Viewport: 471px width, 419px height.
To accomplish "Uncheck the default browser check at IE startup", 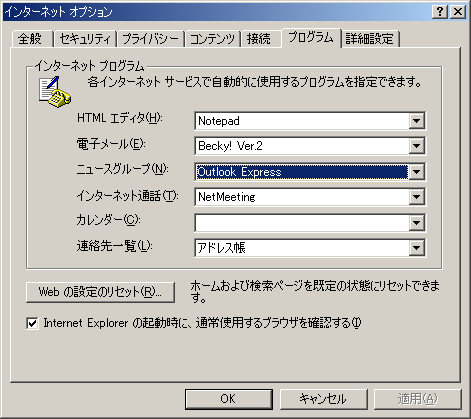I will (x=32, y=323).
